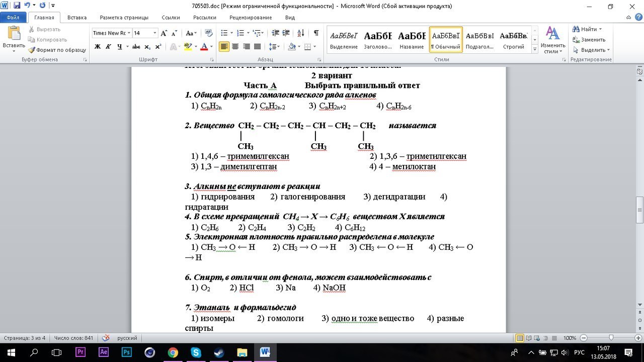Click the Bullets list icon
This screenshot has height=362, width=644.
[x=225, y=33]
